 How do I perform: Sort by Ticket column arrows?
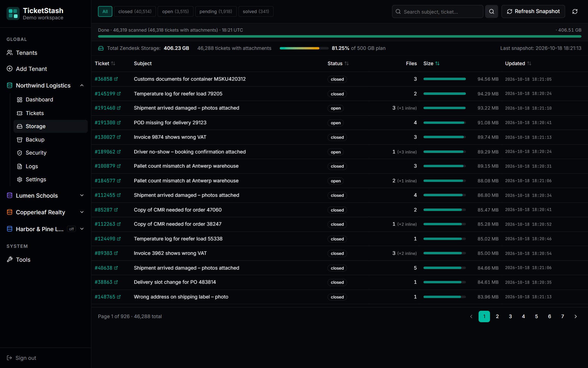113,64
